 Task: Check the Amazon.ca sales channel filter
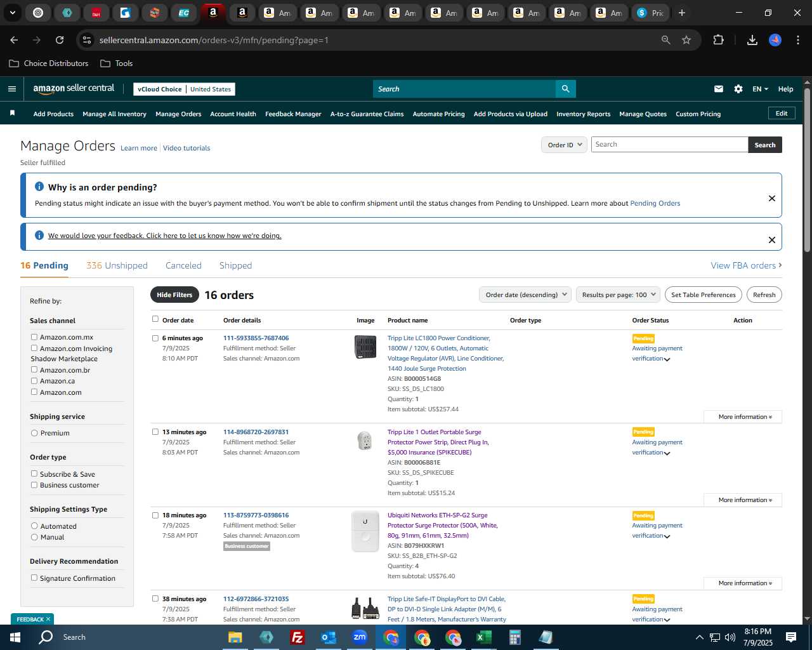click(34, 381)
